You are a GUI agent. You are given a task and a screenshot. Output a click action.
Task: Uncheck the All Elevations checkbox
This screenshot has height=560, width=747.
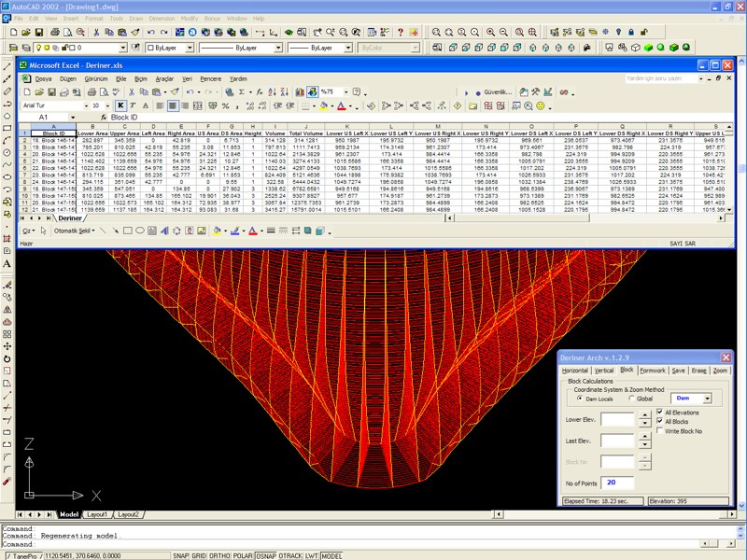tap(661, 412)
